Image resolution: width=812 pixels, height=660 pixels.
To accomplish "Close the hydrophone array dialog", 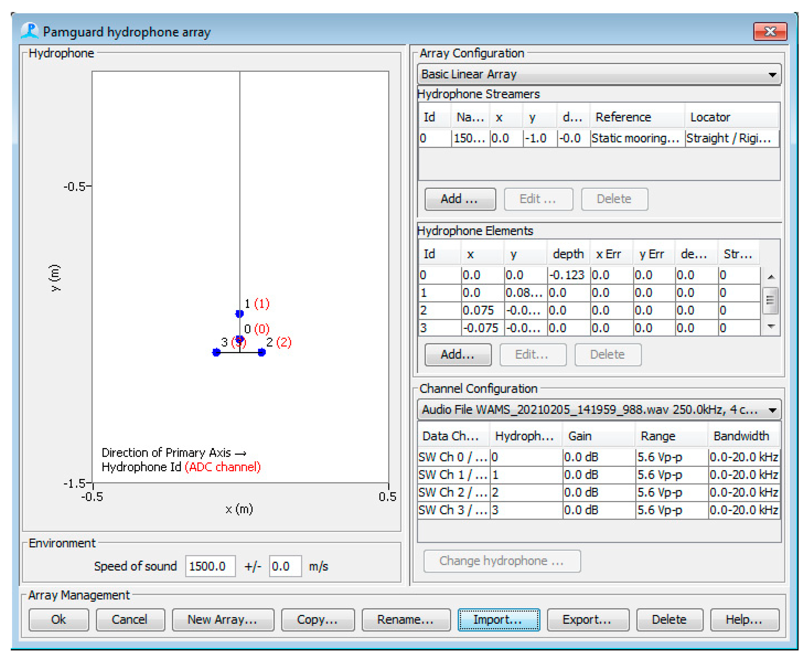I will coord(770,32).
